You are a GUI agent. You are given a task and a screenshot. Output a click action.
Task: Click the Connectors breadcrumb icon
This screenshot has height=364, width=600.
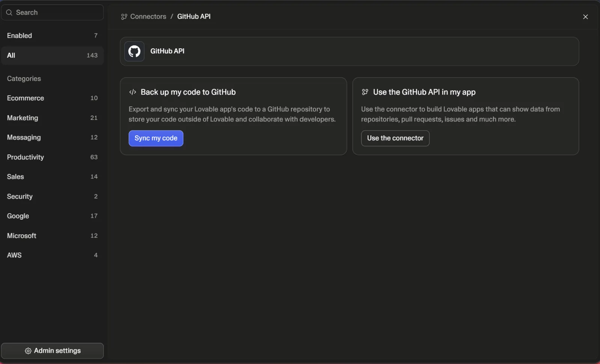coord(124,17)
